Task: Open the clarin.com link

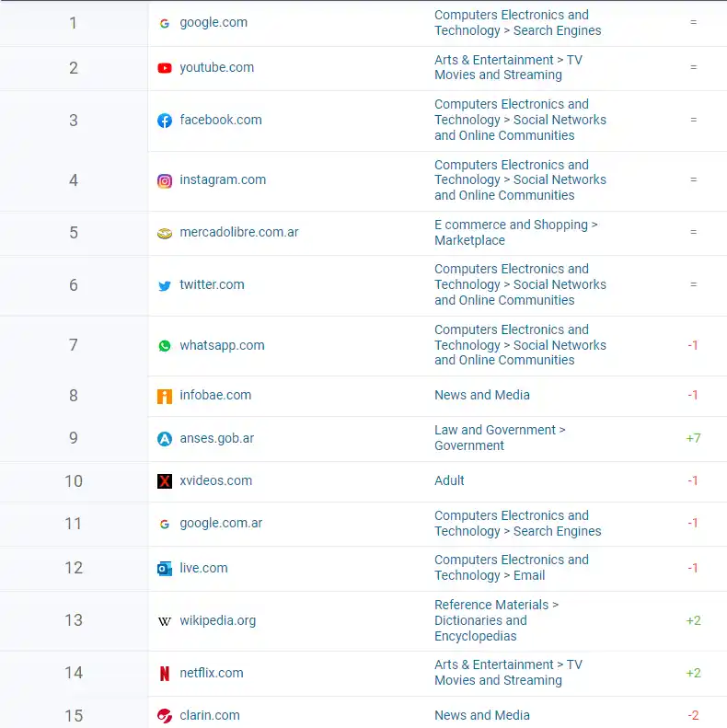Action: (x=210, y=715)
